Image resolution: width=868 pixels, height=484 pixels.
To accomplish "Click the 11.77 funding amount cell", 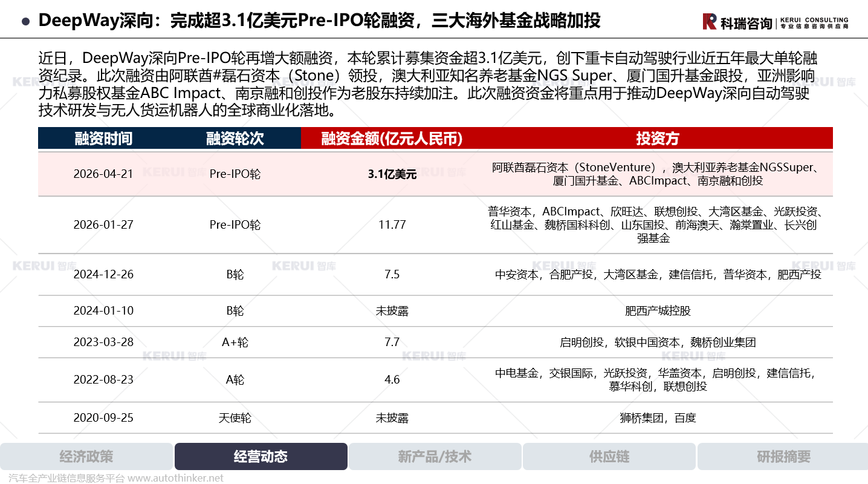I will click(x=392, y=225).
